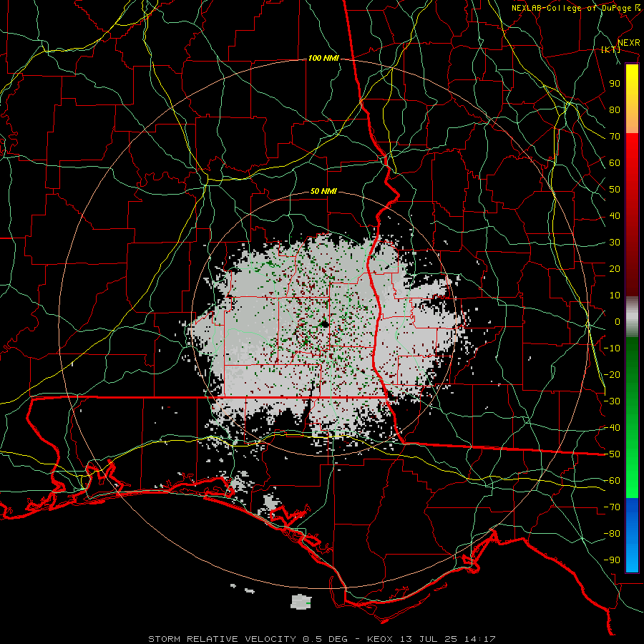This screenshot has width=644, height=644.
Task: Click the -50 value on the scale
Action: pyautogui.click(x=612, y=454)
